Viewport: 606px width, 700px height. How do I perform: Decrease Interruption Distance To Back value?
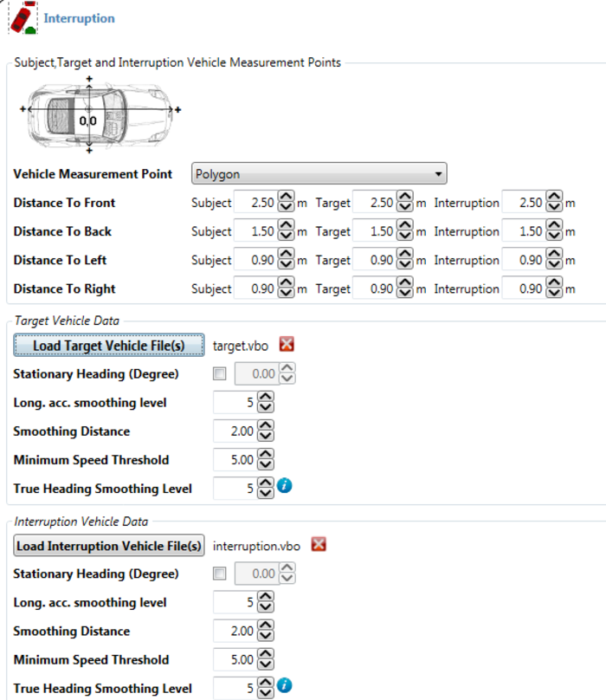pyautogui.click(x=554, y=237)
